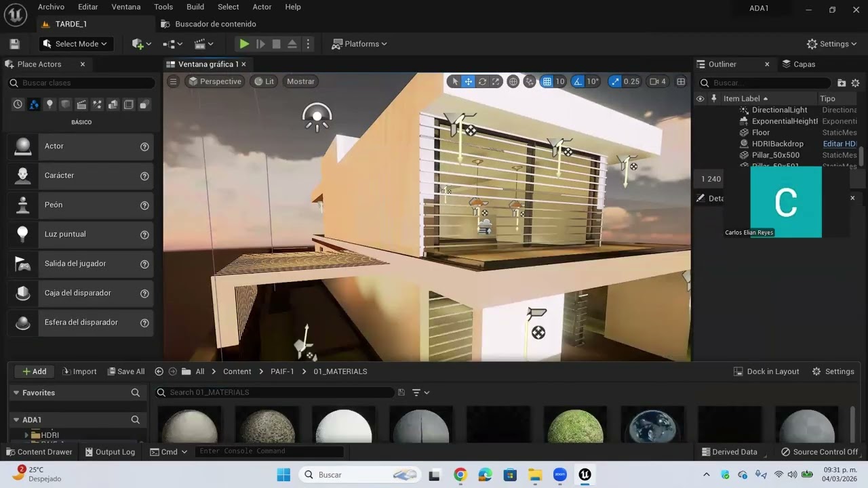Select DirectionalLight in the Outliner
The height and width of the screenshot is (488, 868).
779,110
